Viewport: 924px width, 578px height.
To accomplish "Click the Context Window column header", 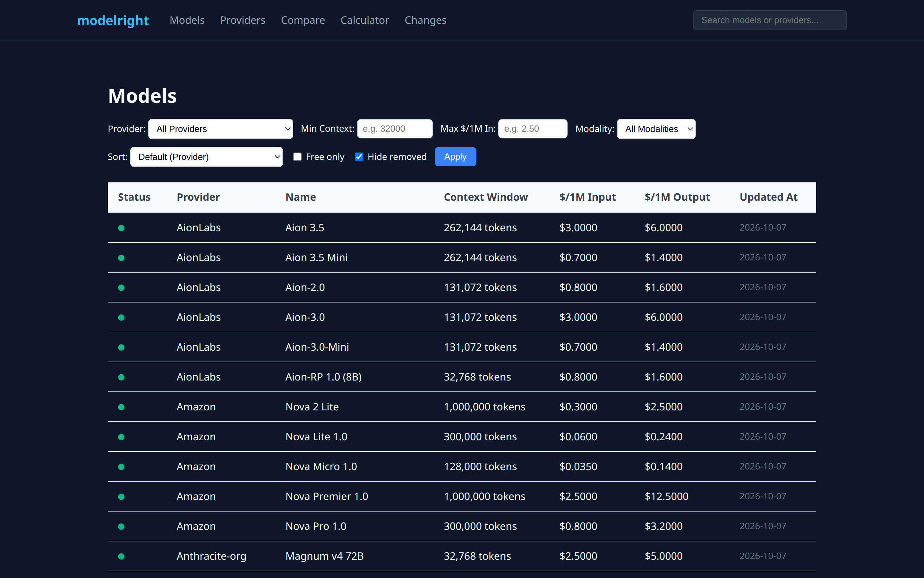I will (486, 197).
